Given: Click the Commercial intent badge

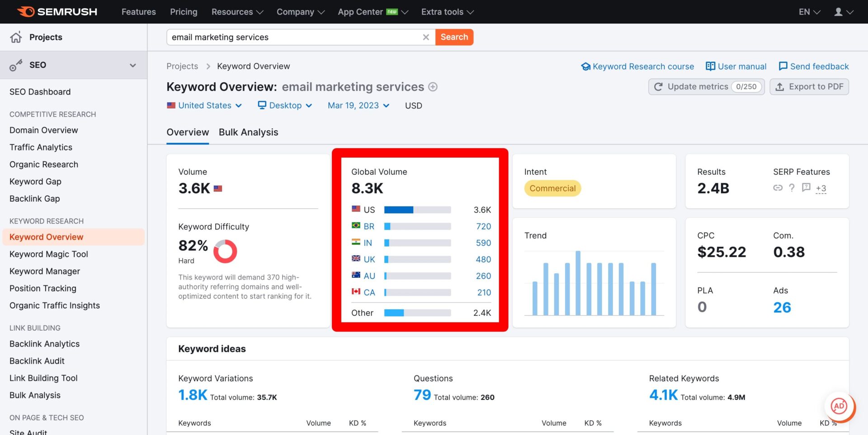Looking at the screenshot, I should [552, 188].
